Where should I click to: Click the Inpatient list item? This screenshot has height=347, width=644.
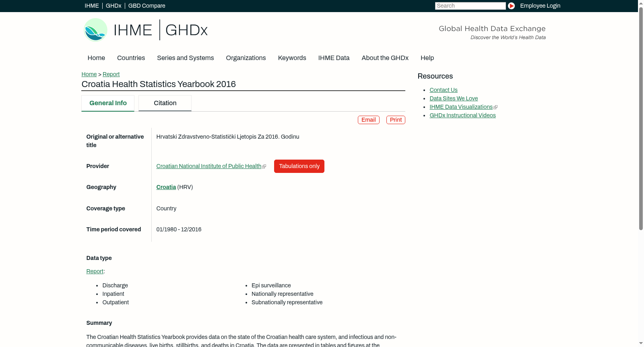[x=113, y=294]
